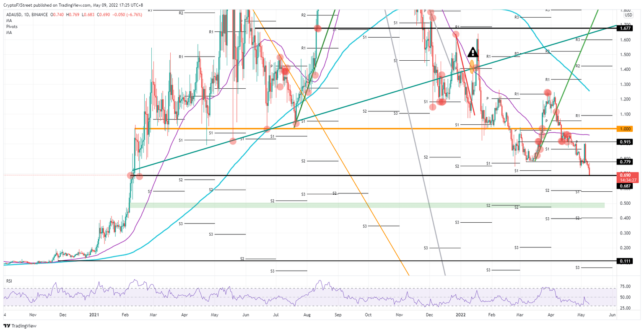Click the 0.111 price label on the right scale
644x332 pixels.
click(x=624, y=261)
